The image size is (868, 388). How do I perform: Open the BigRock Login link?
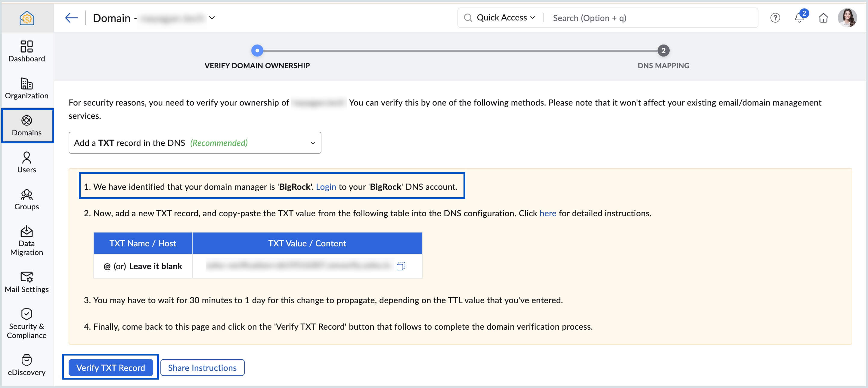tap(326, 186)
